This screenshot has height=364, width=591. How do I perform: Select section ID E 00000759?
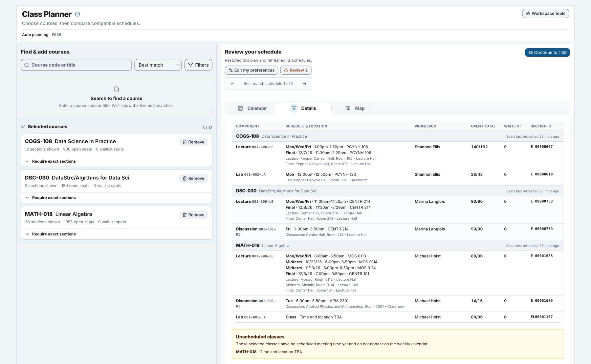click(x=541, y=229)
